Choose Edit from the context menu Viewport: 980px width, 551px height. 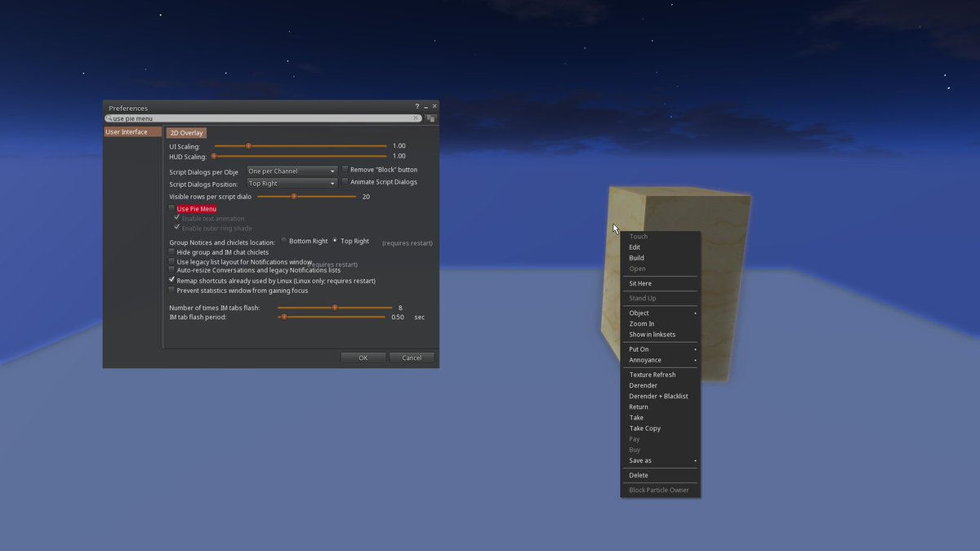click(x=660, y=247)
